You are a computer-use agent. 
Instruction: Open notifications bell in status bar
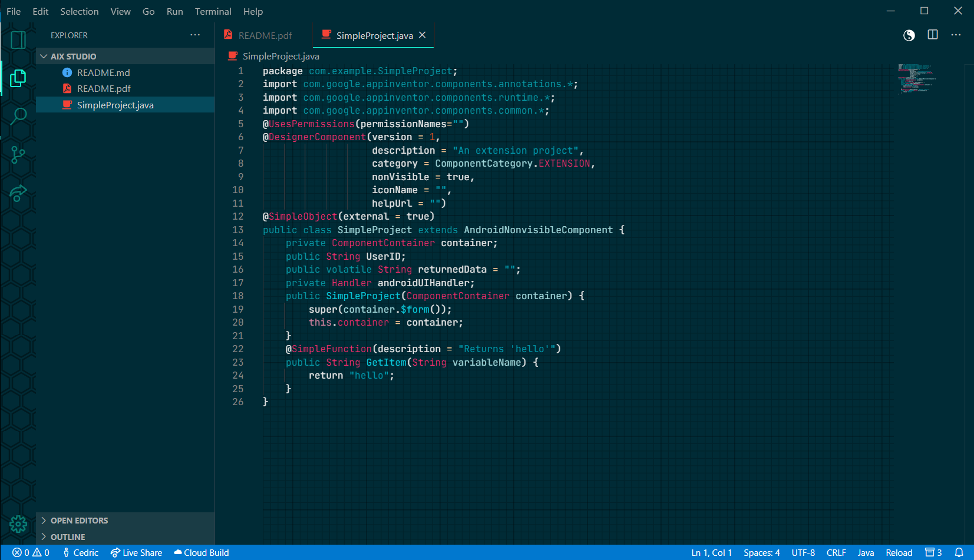click(959, 552)
